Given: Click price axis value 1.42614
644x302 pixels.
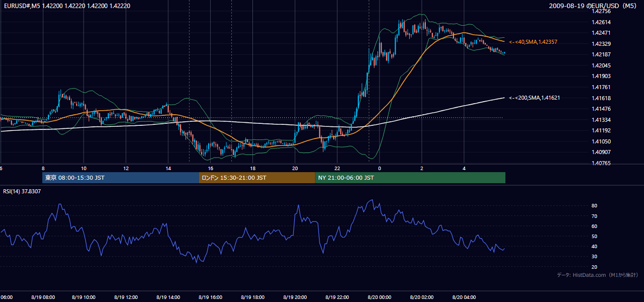Looking at the screenshot, I should coord(602,22).
